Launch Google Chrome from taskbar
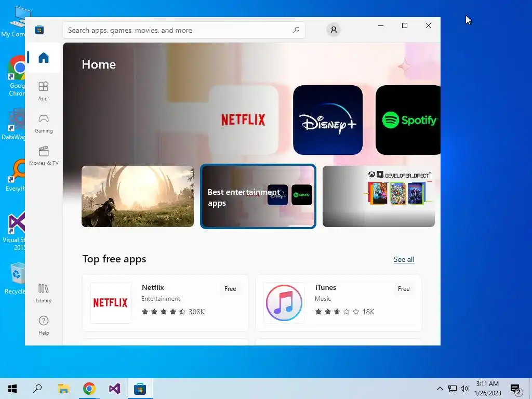 89,389
